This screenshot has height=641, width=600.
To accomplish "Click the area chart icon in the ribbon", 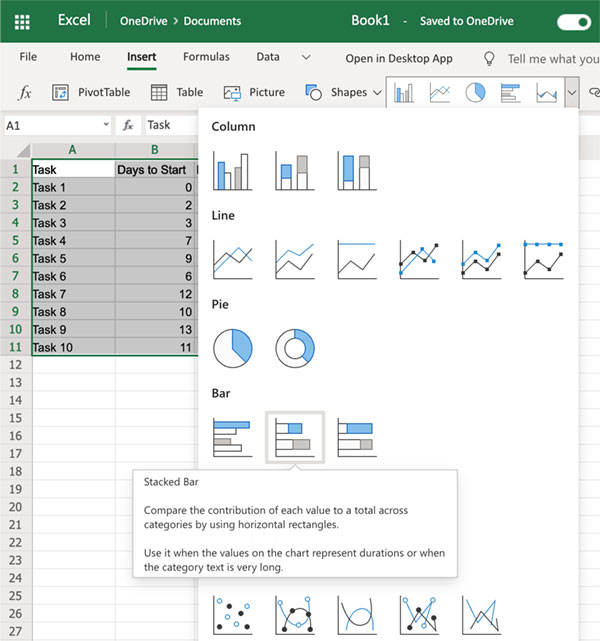I will pos(546,92).
